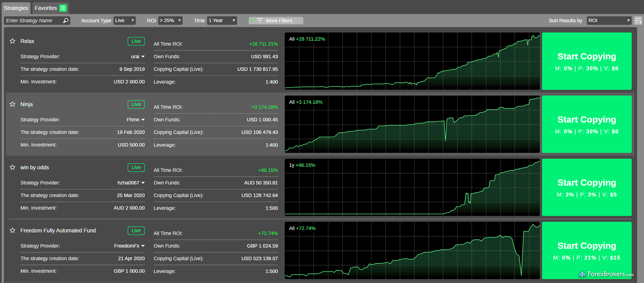Image resolution: width=644 pixels, height=283 pixels.
Task: Click the Live badge on Relax strategy
Action: point(136,41)
